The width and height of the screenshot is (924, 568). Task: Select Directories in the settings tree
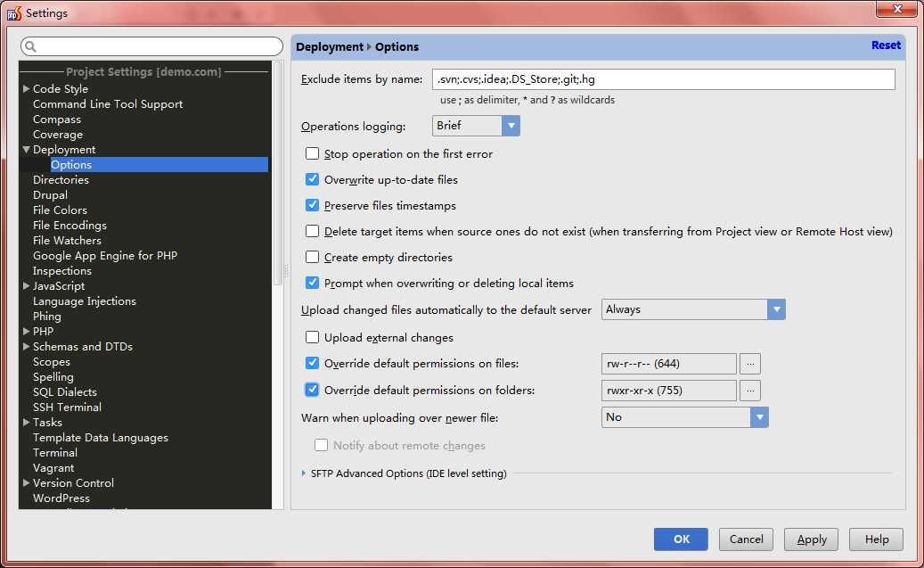pos(61,180)
